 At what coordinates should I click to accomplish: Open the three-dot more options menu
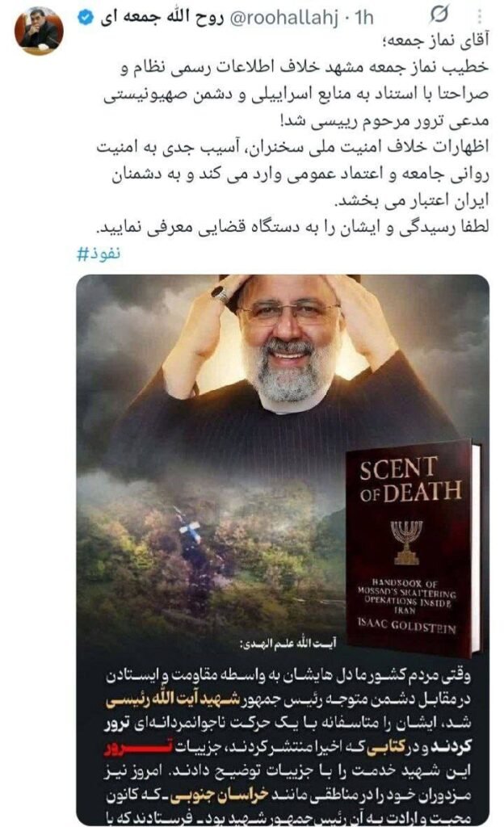pos(479,16)
